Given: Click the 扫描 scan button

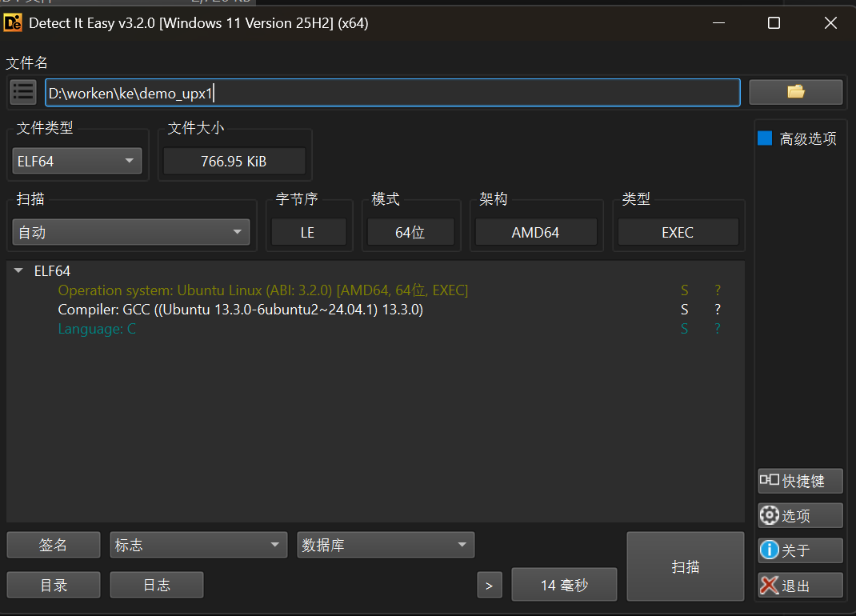Looking at the screenshot, I should coord(685,566).
